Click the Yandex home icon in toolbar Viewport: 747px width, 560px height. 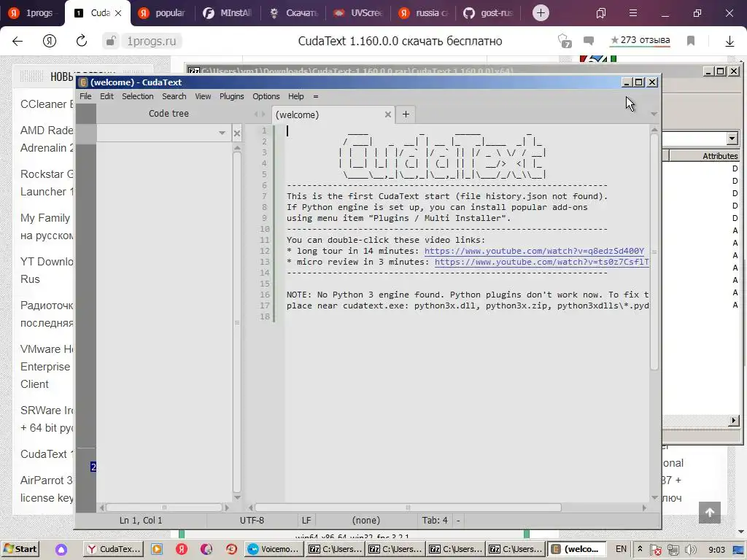coord(50,41)
